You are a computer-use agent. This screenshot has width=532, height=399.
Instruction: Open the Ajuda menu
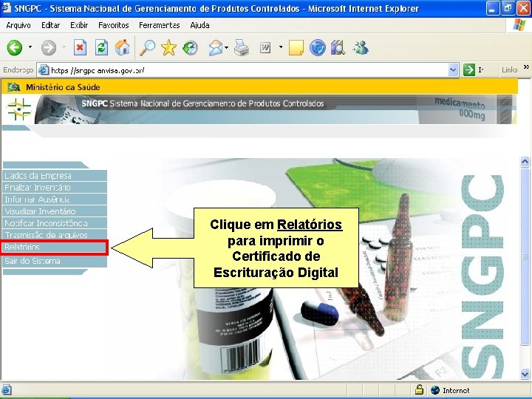click(199, 25)
